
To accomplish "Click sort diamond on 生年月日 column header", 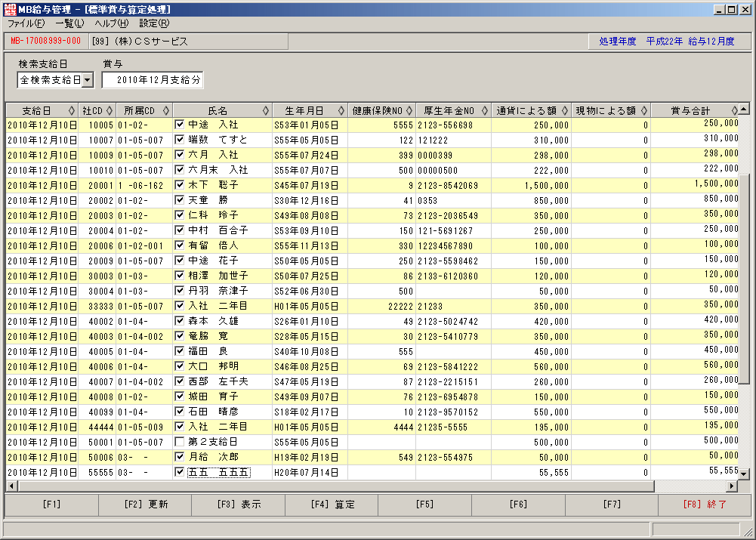I will (x=341, y=110).
